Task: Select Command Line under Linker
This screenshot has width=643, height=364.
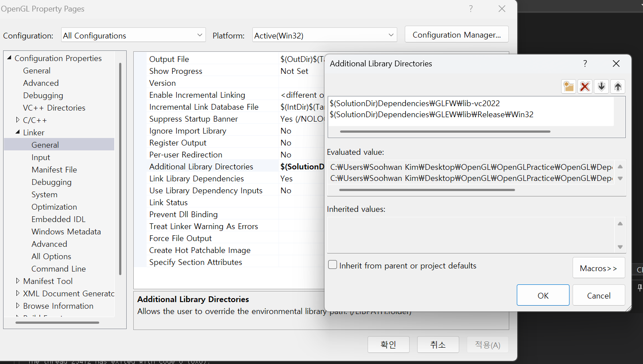Action: point(58,268)
